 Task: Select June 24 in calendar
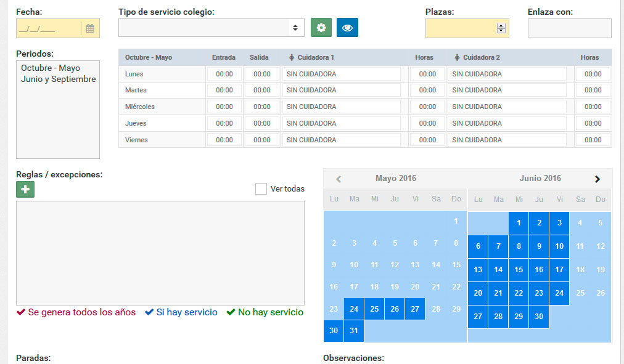559,293
